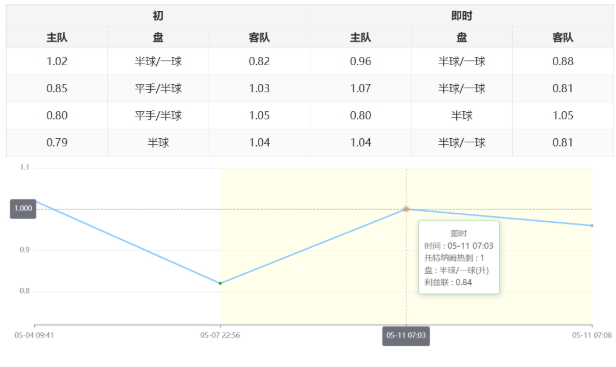This screenshot has width=616, height=367.
Task: Select initial 半球 handicap in 0.79 row
Action: click(158, 142)
